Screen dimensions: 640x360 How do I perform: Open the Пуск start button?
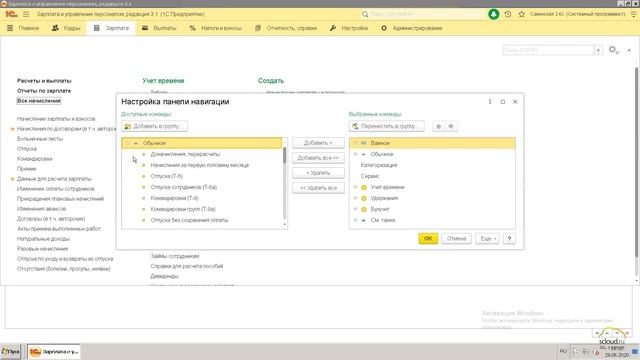10,351
